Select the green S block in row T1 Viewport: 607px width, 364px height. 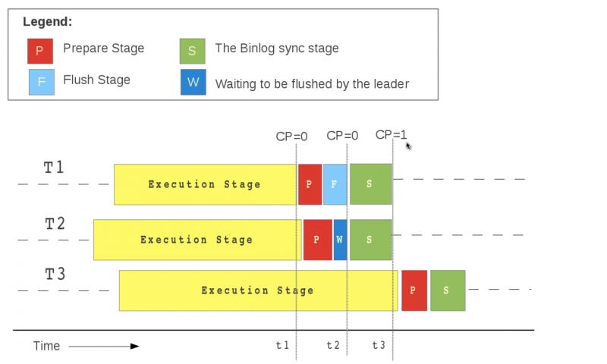(370, 184)
